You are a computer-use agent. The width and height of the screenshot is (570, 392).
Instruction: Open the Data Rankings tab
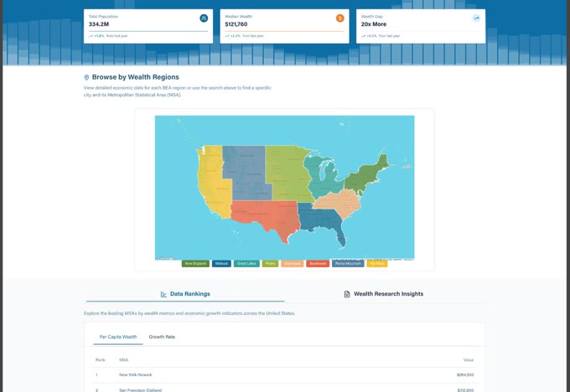[185, 294]
